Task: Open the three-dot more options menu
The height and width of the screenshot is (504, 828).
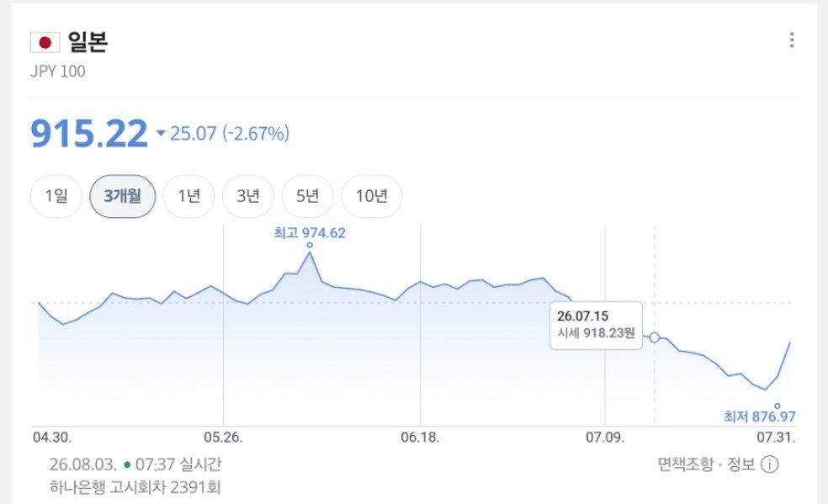Action: point(791,40)
